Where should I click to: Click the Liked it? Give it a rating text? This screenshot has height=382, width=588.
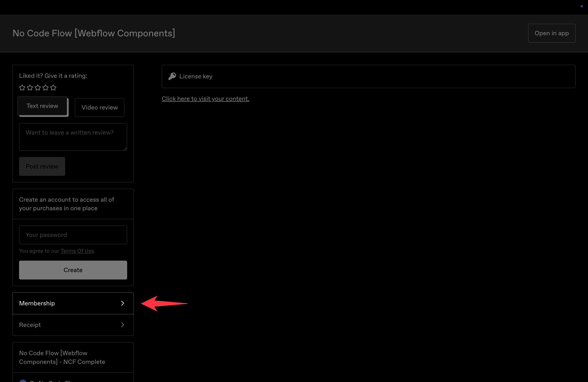(53, 76)
